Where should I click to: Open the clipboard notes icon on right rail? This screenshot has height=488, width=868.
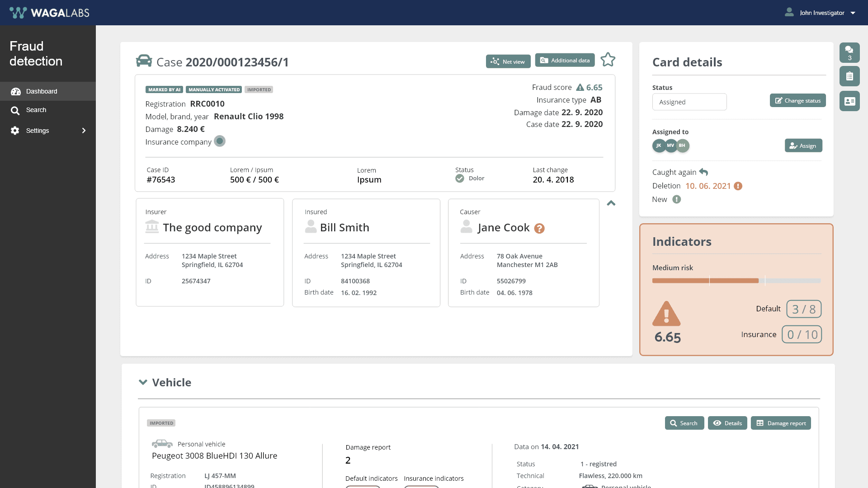pos(849,76)
